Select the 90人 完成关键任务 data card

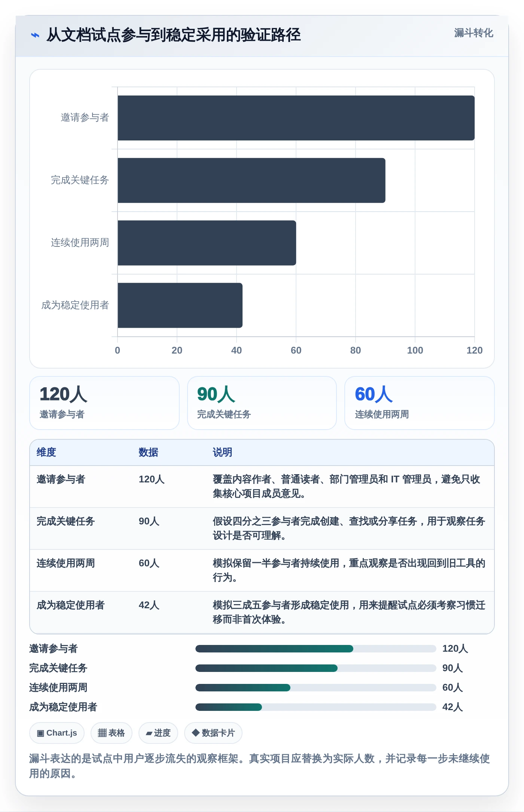pos(262,403)
